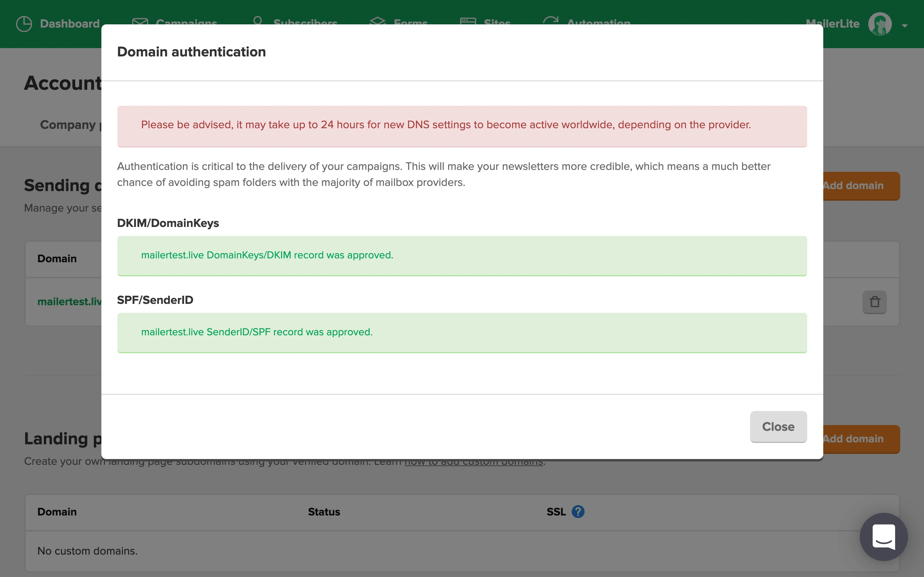Image resolution: width=924 pixels, height=577 pixels.
Task: Click the Automation refresh icon
Action: tap(551, 21)
